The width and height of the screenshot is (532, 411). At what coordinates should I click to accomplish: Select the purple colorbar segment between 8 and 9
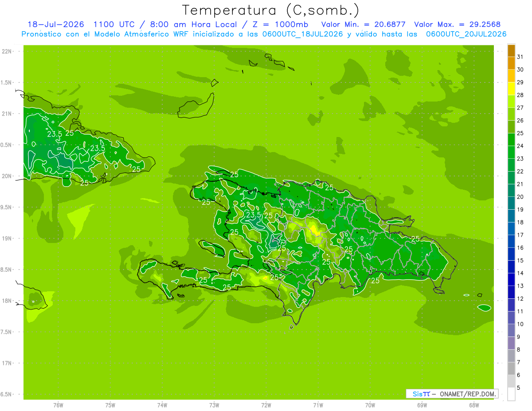[x=511, y=343]
